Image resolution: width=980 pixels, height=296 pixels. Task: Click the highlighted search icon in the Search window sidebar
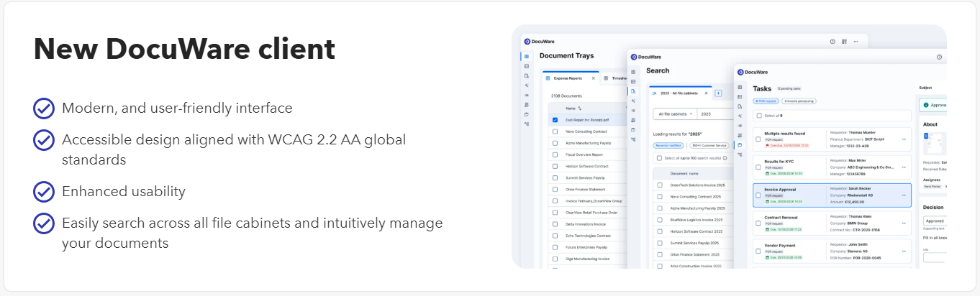click(632, 91)
